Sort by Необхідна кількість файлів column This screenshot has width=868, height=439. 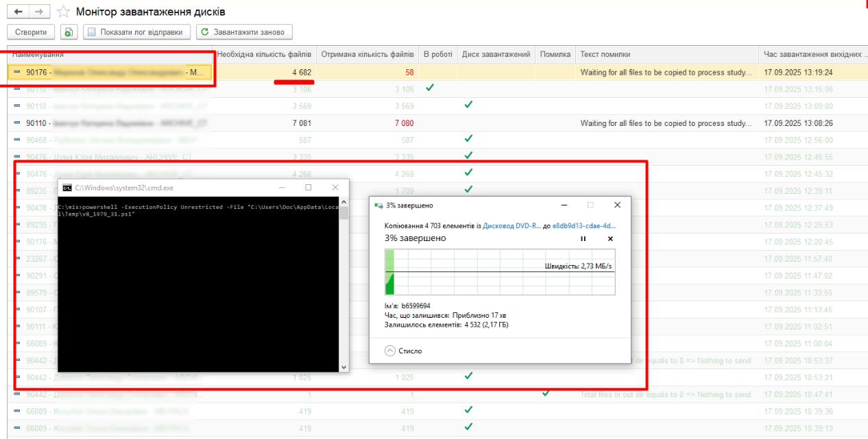click(x=264, y=54)
